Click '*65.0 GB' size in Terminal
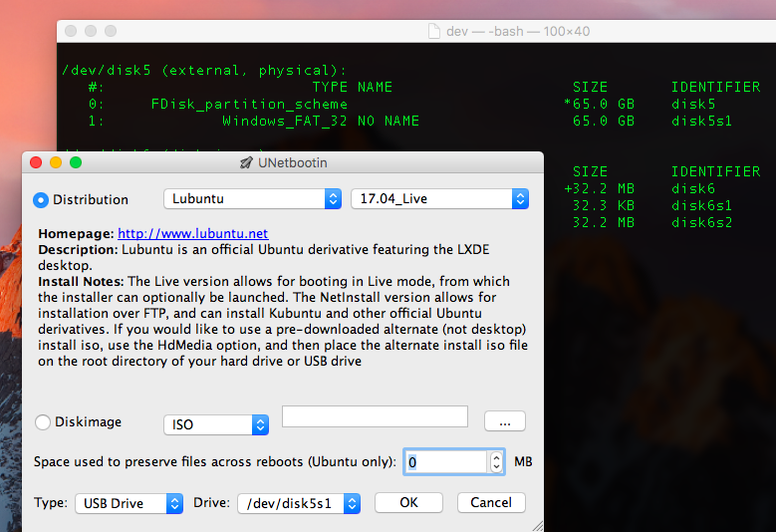The width and height of the screenshot is (776, 532). click(x=600, y=105)
